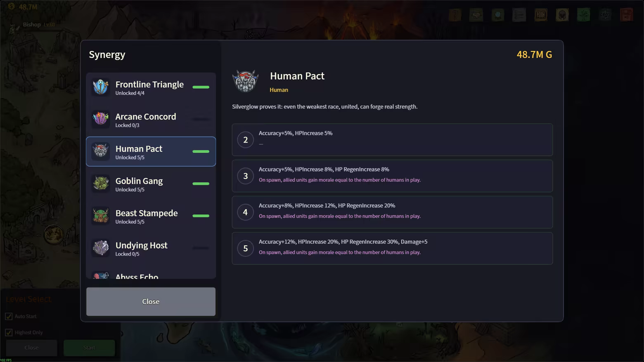
Task: Click the question mark help icon
Action: (x=455, y=15)
